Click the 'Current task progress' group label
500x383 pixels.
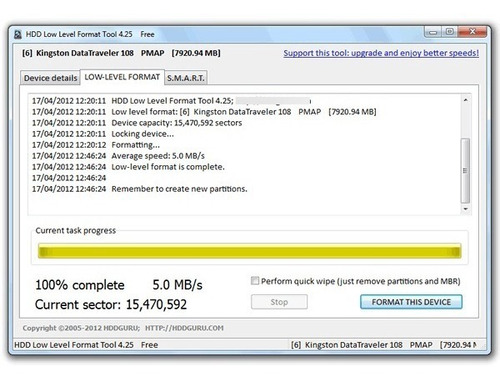[x=76, y=231]
